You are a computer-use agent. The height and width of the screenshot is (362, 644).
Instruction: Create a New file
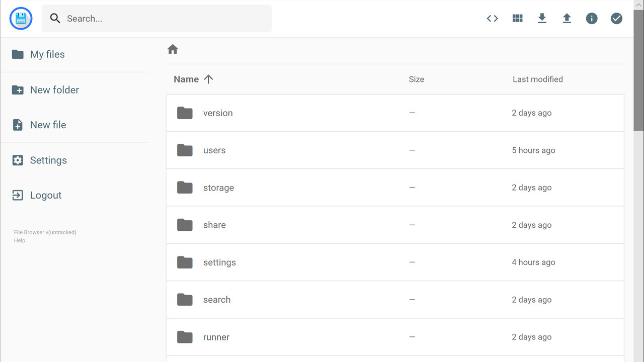click(48, 125)
